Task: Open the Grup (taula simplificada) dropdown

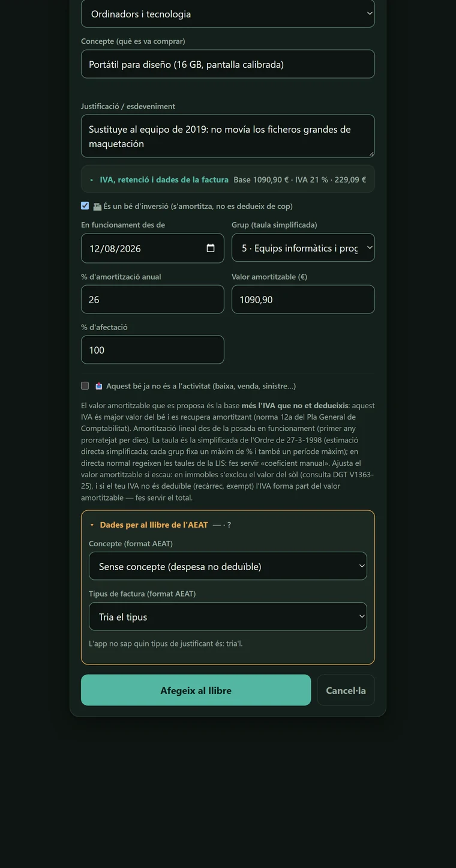Action: click(303, 248)
